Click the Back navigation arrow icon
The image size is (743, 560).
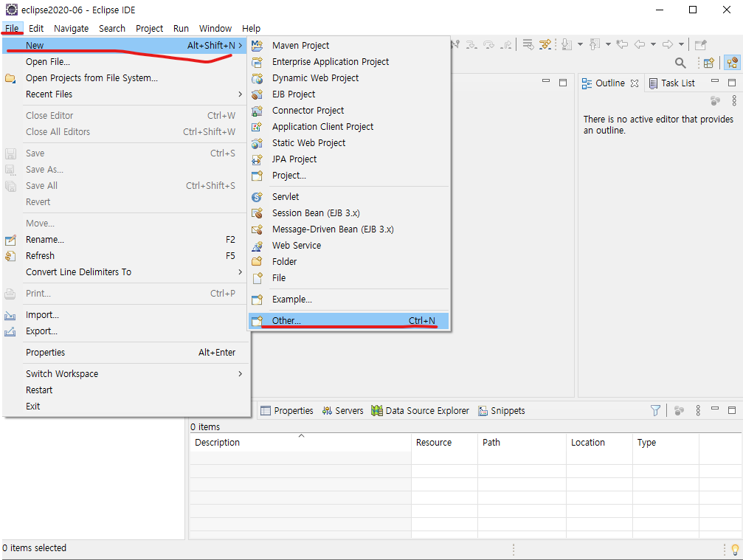coord(640,44)
